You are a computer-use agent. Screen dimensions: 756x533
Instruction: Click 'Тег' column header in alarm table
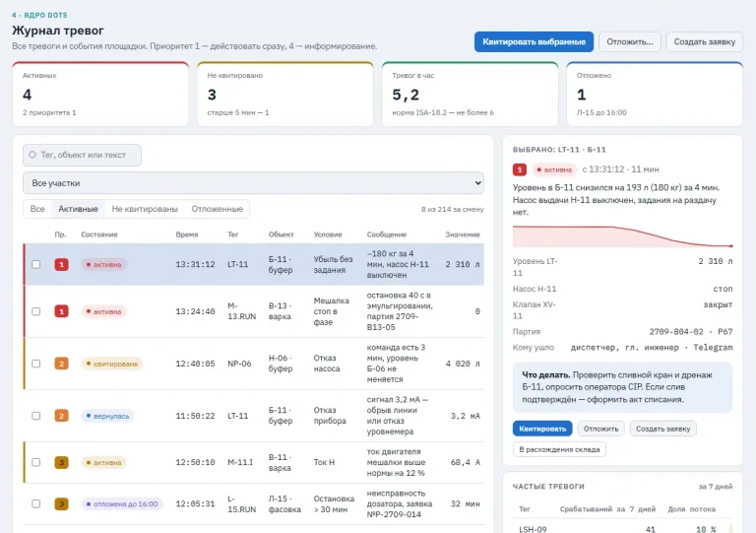[233, 234]
